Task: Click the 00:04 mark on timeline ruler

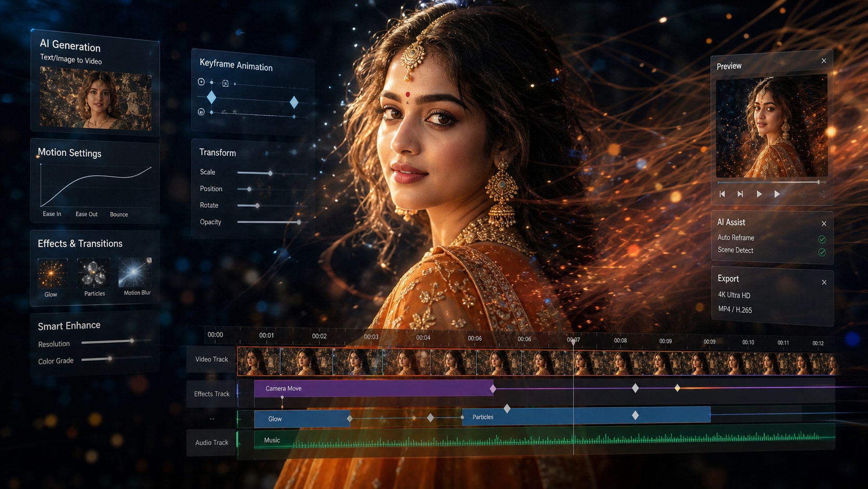Action: pyautogui.click(x=423, y=338)
